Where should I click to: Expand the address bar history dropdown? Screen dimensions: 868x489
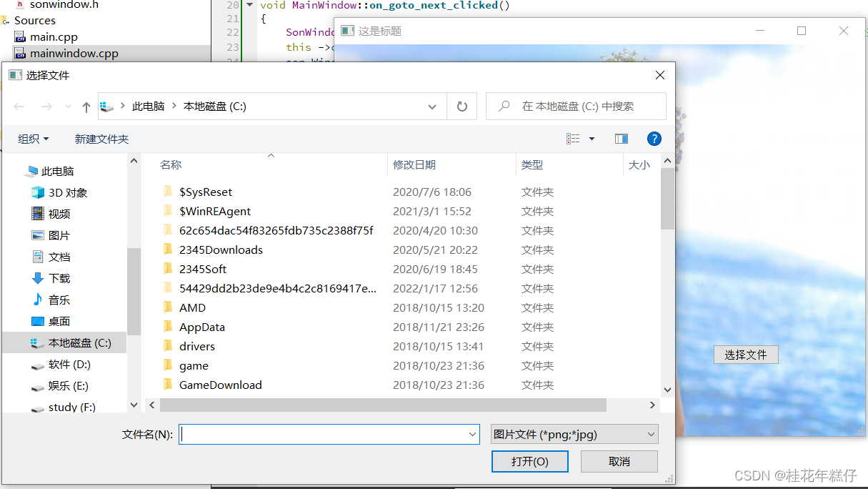(432, 107)
